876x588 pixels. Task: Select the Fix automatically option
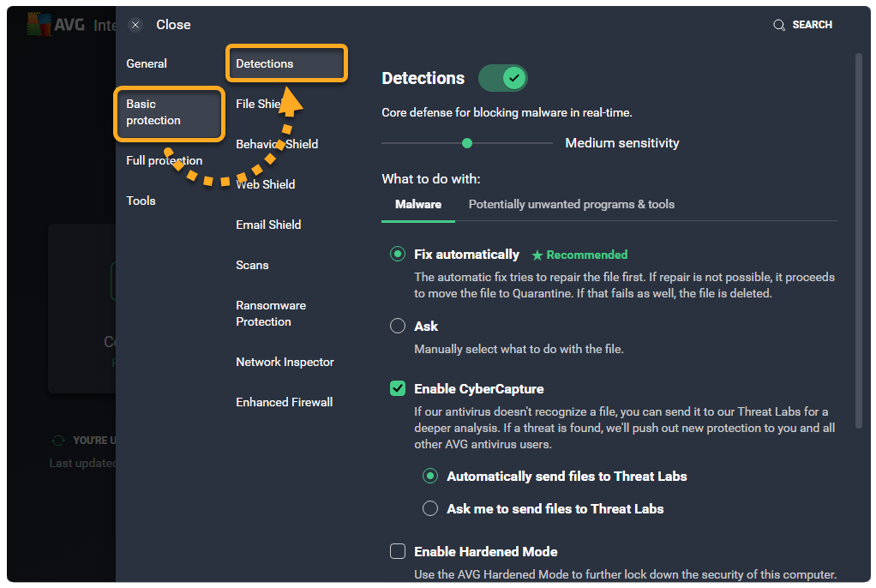pos(398,254)
